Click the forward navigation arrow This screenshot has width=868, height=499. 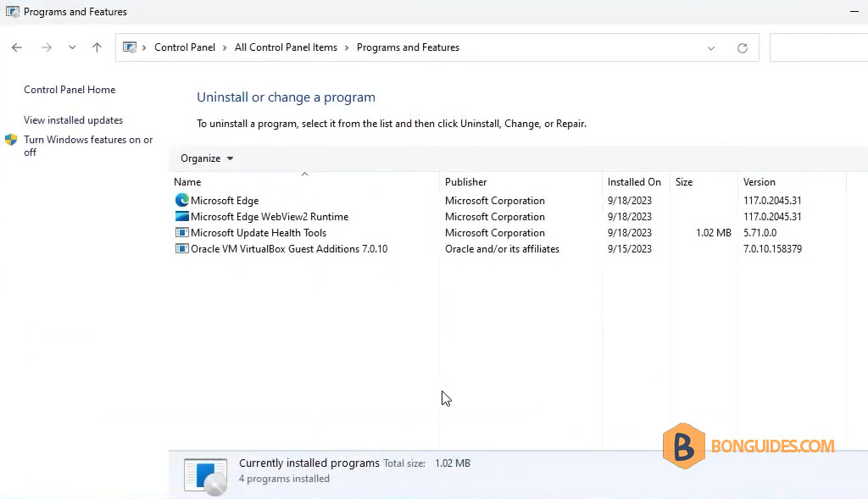click(x=47, y=47)
